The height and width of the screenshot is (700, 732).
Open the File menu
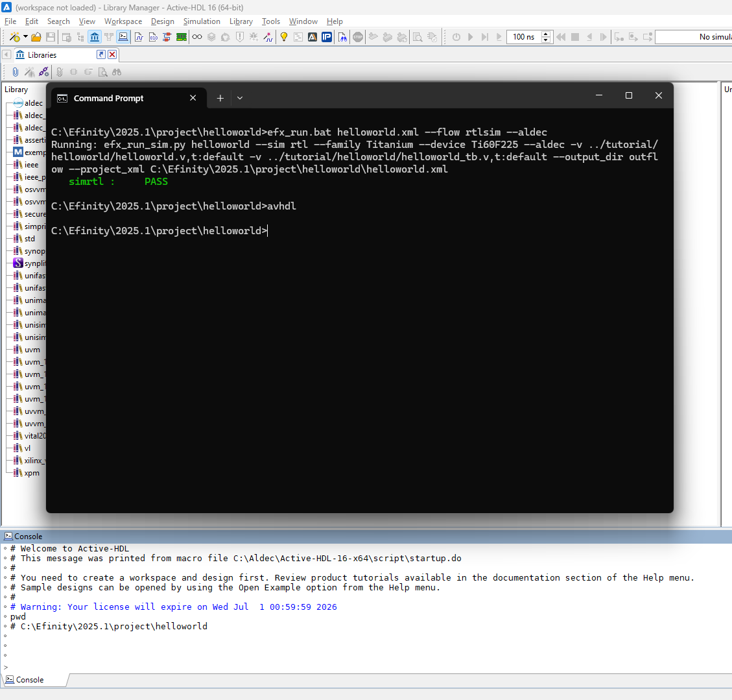coord(10,21)
